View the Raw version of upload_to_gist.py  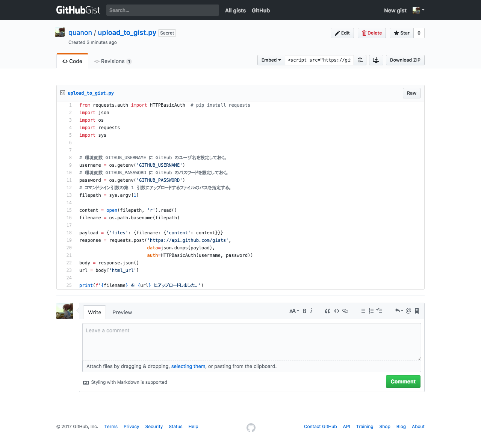(x=411, y=93)
